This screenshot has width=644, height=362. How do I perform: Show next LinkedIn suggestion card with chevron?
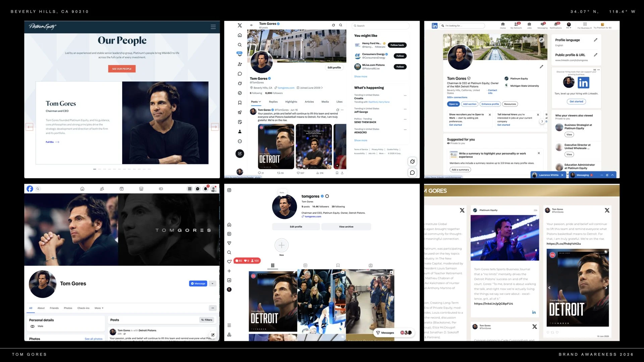[542, 121]
